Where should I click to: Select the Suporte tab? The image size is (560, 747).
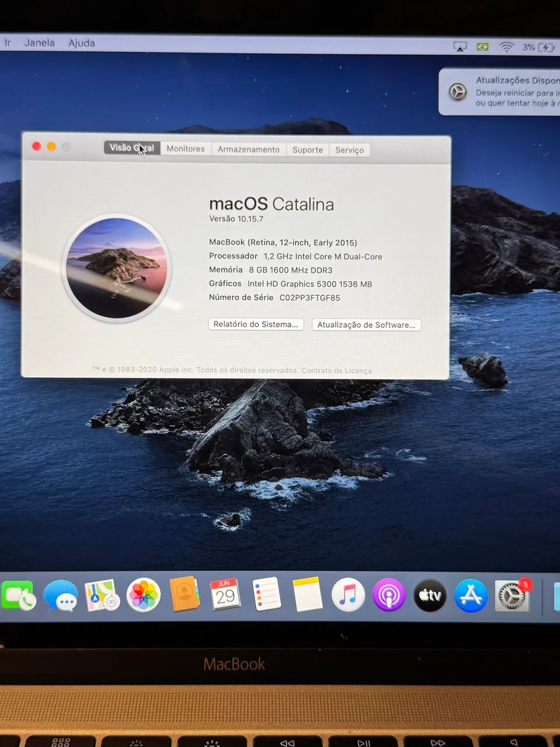coord(307,150)
